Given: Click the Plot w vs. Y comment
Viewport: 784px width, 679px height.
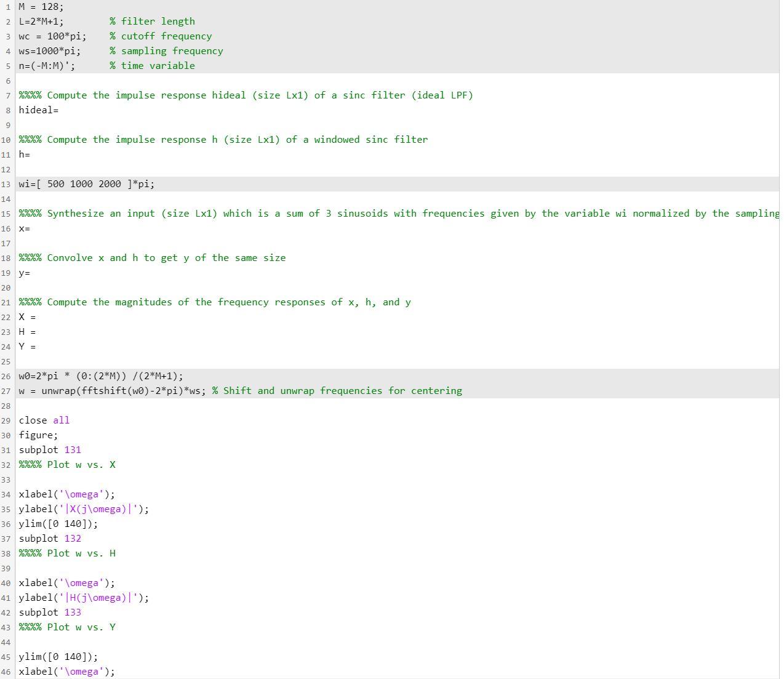Looking at the screenshot, I should click(x=66, y=627).
